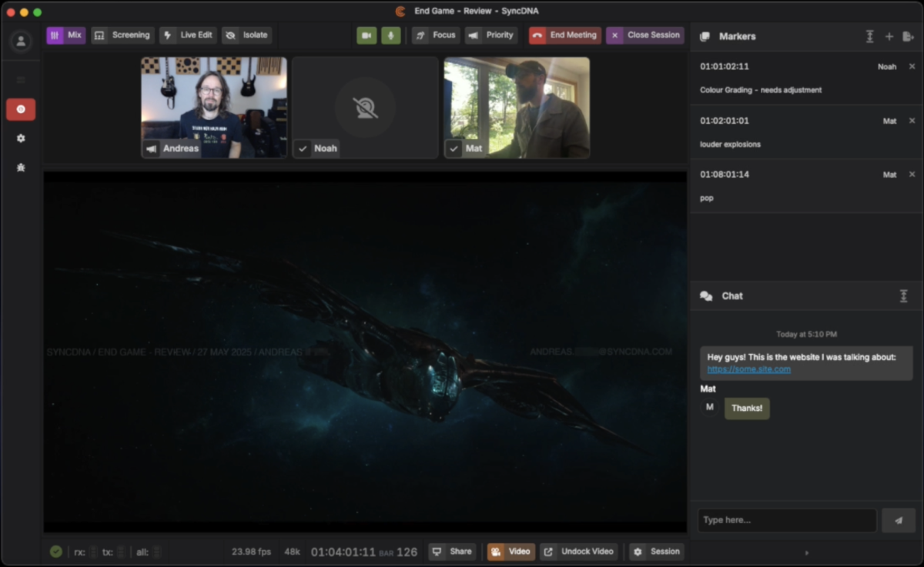Toggle the checkmark on Noah tile

(303, 148)
